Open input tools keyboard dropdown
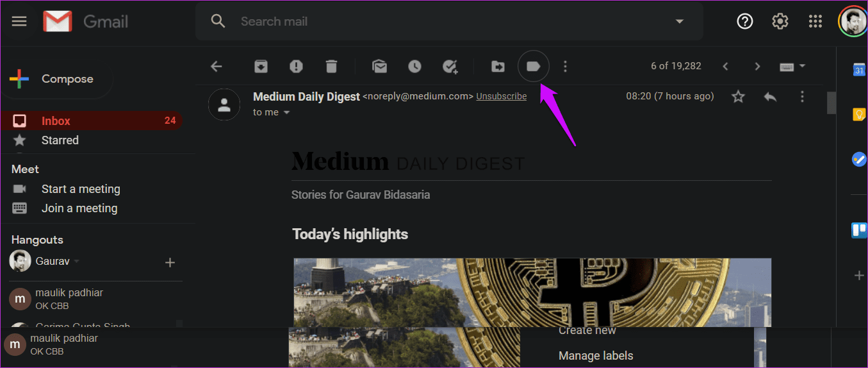The width and height of the screenshot is (868, 368). click(x=792, y=66)
